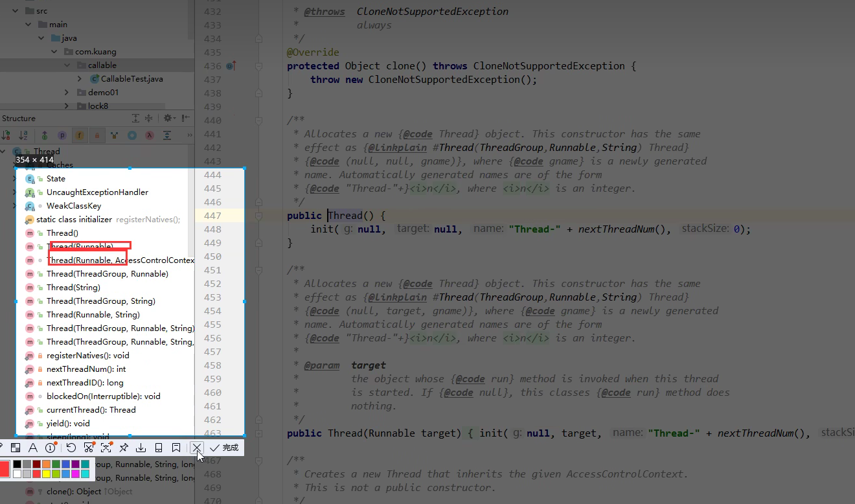The image size is (855, 504).
Task: Undo the last screenshot annotation
Action: [x=71, y=448]
